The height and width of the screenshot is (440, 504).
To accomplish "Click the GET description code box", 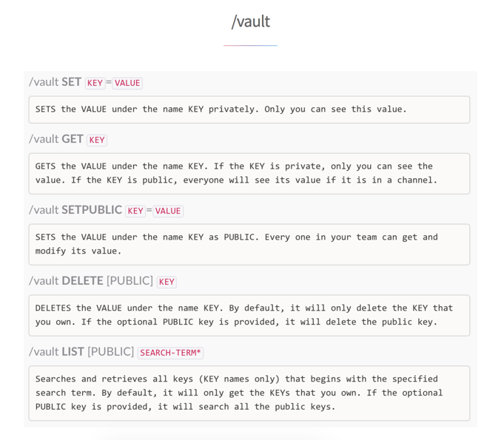I will pos(249,174).
